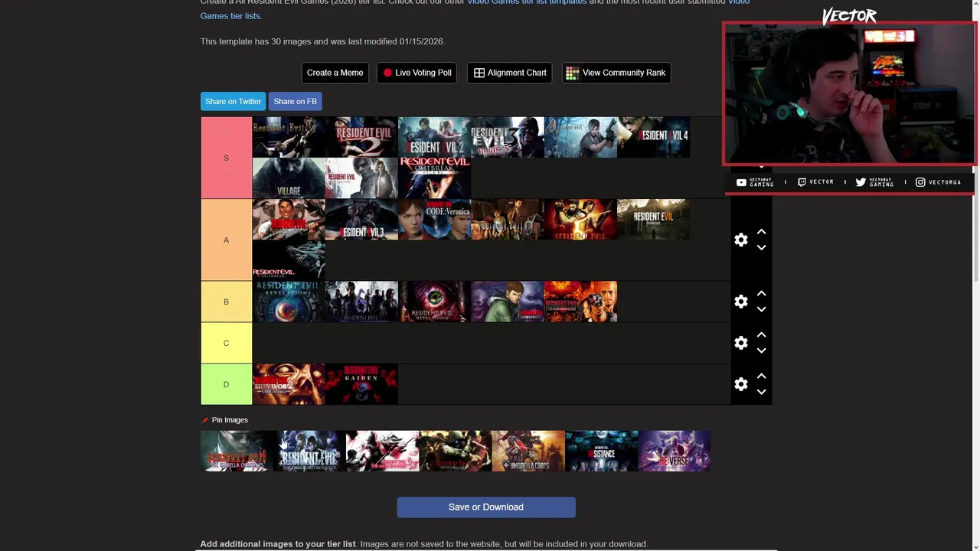
Task: Move tier C row up
Action: point(761,334)
